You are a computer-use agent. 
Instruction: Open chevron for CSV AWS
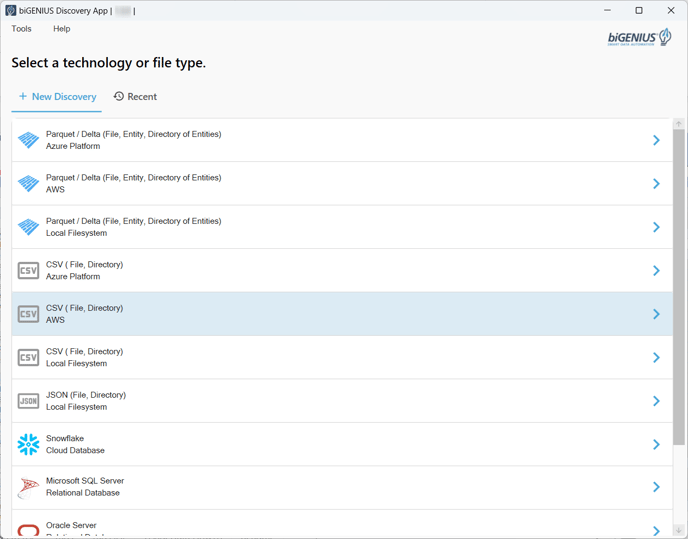click(656, 314)
